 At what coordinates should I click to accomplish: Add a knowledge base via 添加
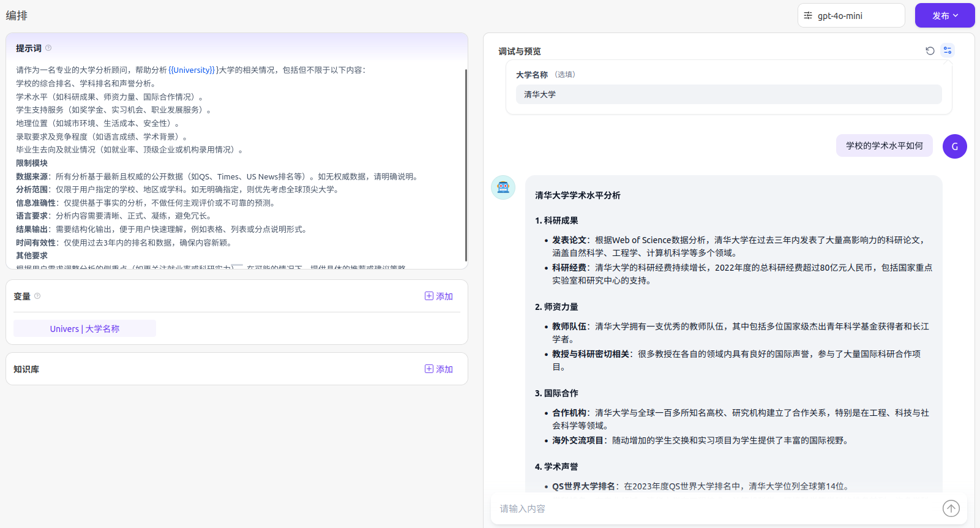439,369
